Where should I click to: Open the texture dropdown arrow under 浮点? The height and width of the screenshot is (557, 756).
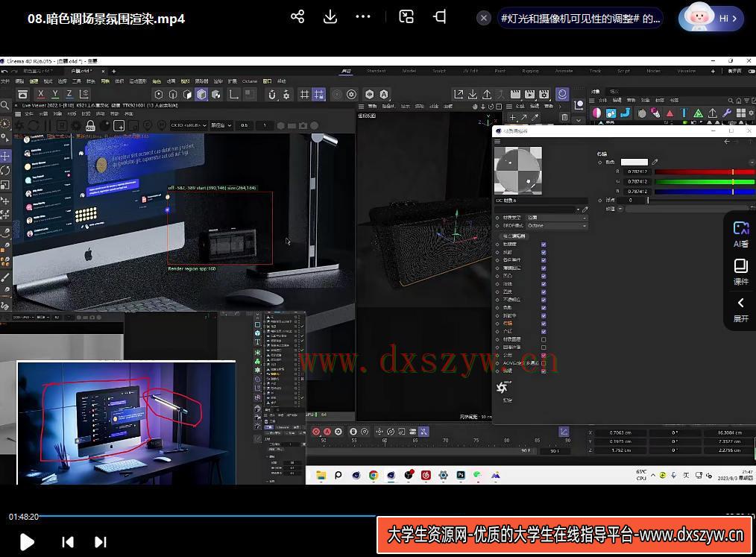click(x=620, y=209)
